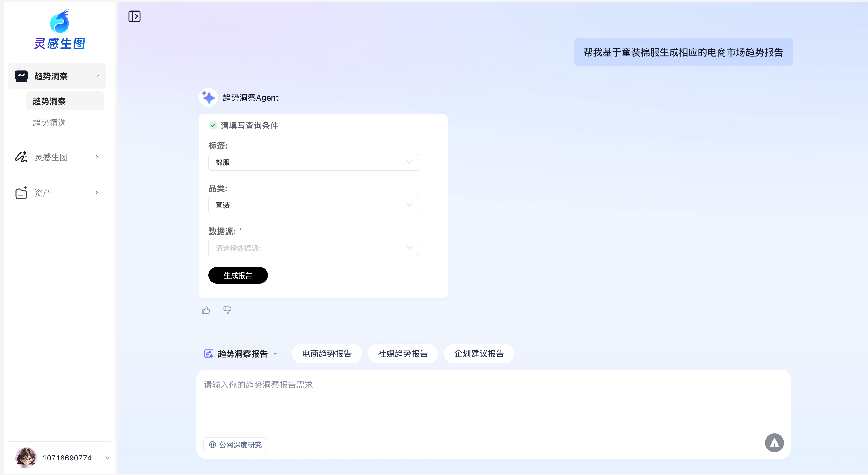Toggle the sidebar collapse icon
868x475 pixels.
pyautogui.click(x=134, y=16)
